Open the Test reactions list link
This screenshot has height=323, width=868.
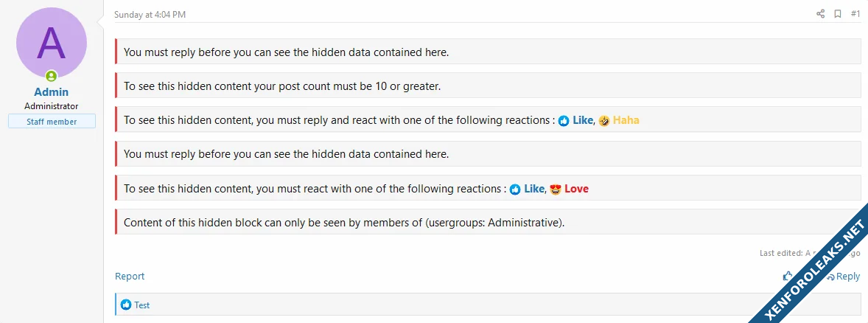142,305
